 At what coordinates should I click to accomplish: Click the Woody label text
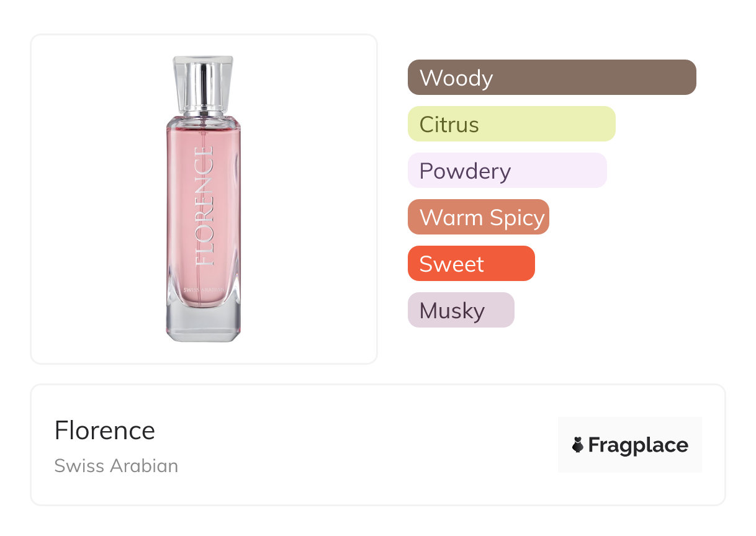pos(456,78)
